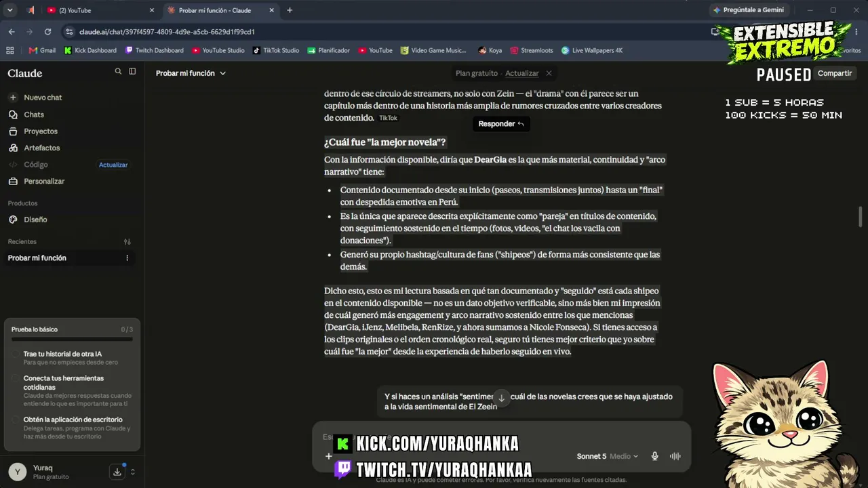Open the TikTok source citation chip
Viewport: 868px width, 488px height.
(x=388, y=118)
